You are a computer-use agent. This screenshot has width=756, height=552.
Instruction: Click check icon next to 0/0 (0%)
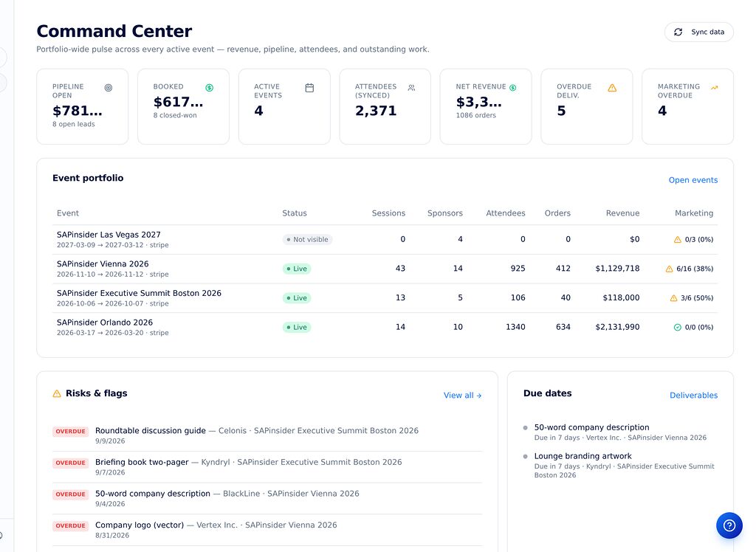(678, 328)
